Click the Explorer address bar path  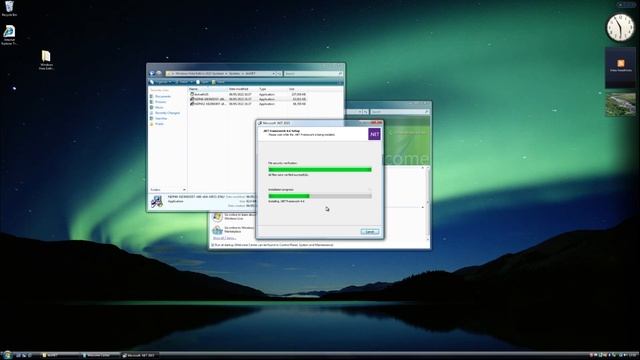(220, 73)
